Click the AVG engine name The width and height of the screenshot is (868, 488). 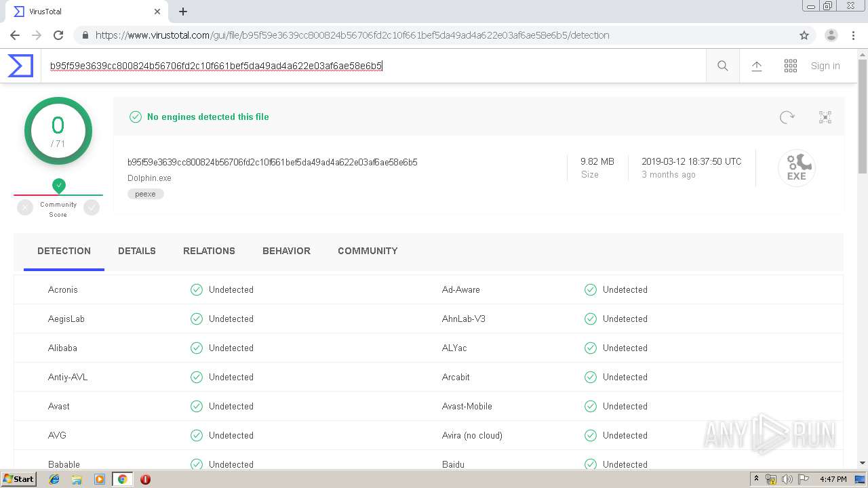click(57, 435)
